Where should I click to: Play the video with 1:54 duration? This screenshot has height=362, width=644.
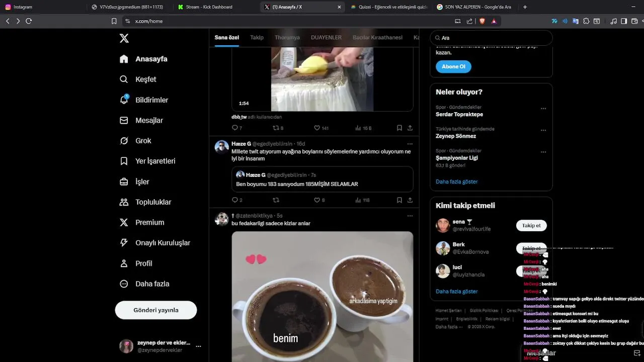(x=323, y=79)
